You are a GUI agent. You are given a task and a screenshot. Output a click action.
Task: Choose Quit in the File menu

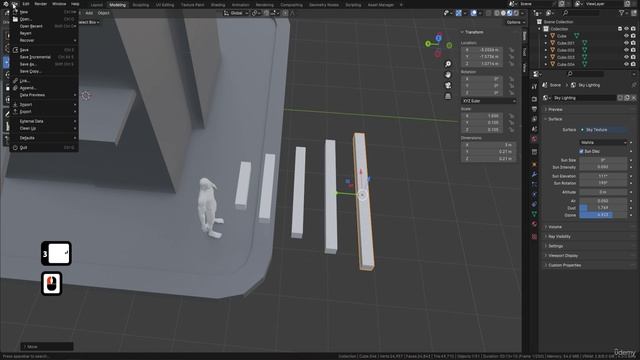[43, 147]
